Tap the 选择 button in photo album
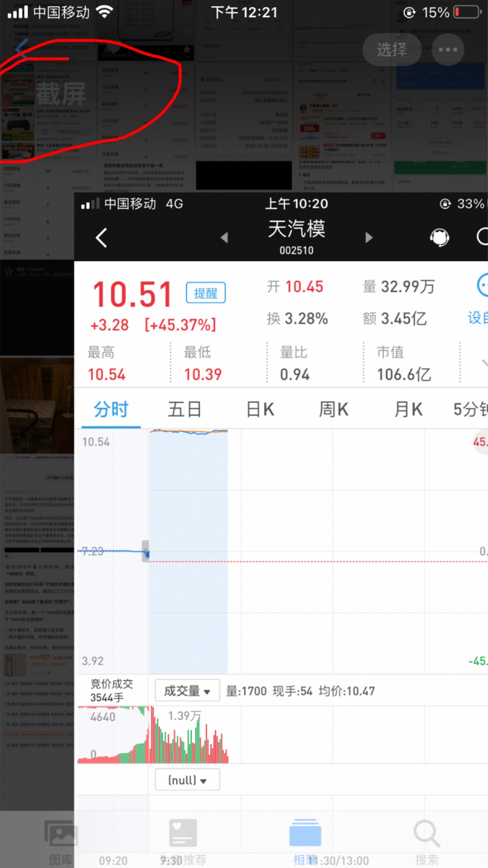488x868 pixels. click(x=392, y=50)
